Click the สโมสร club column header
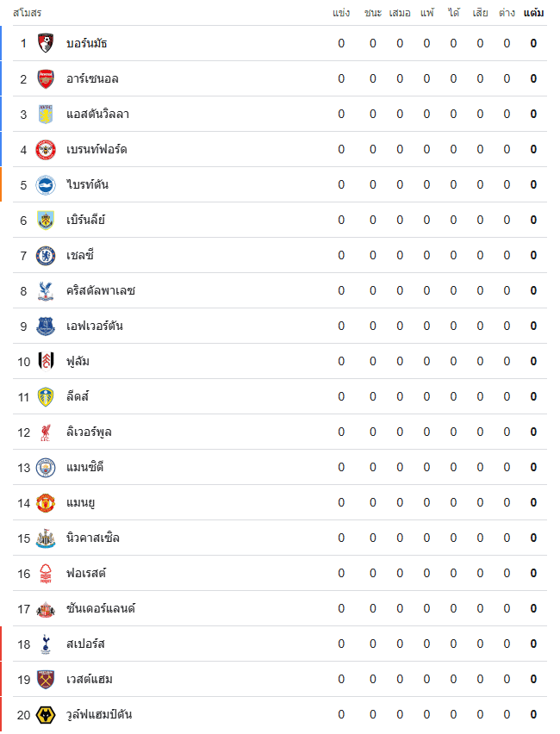Screen dimensions: 560x734 point(27,13)
